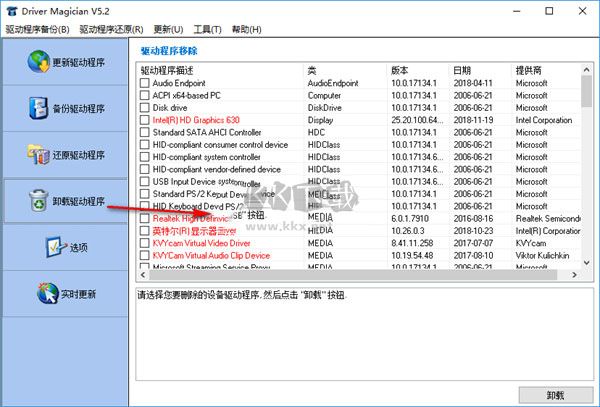Viewport: 600px width, 407px height.
Task: Click the driver list scroll down arrow
Action: pyautogui.click(x=587, y=263)
